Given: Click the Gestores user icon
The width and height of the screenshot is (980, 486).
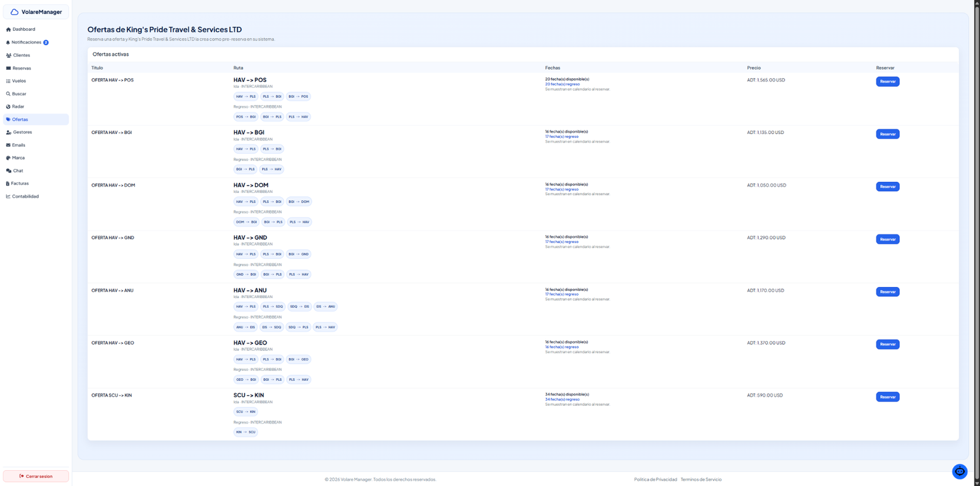Looking at the screenshot, I should 9,132.
